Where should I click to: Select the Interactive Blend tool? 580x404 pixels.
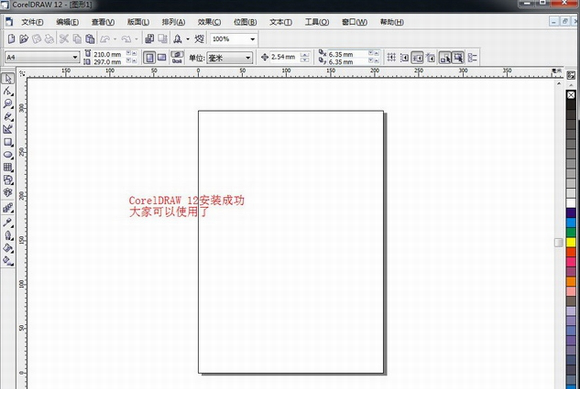coord(8,208)
